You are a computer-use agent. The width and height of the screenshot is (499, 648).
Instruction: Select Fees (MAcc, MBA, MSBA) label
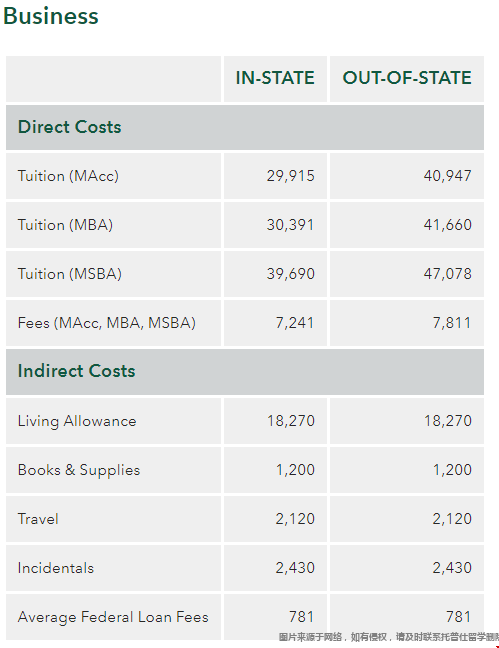coord(107,323)
